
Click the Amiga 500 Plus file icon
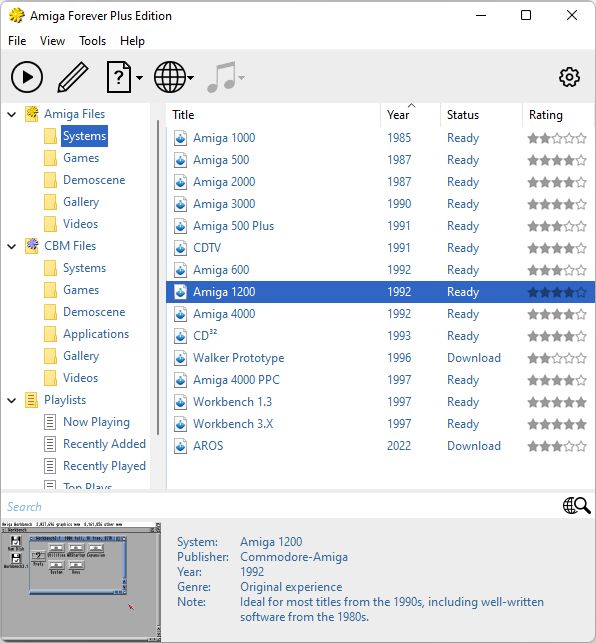(x=180, y=226)
